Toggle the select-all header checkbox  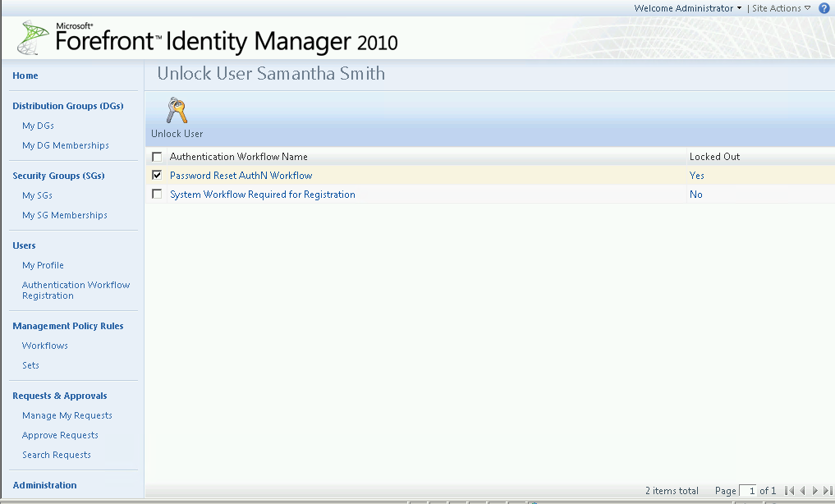click(x=157, y=157)
